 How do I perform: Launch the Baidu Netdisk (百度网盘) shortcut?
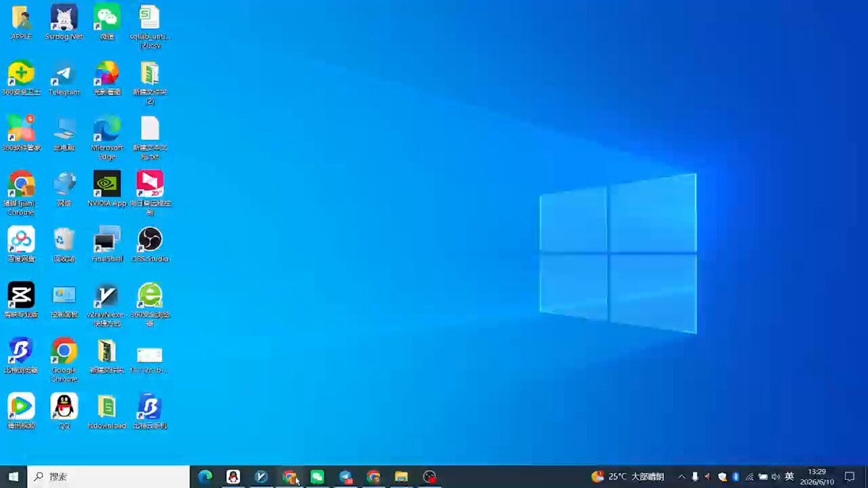coord(21,244)
